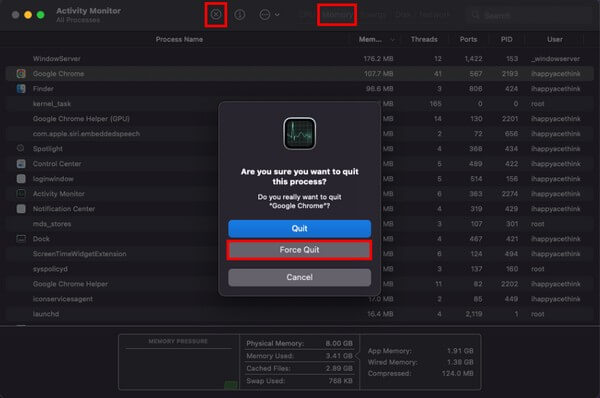Click the loginwindow row icon
Image resolution: width=600 pixels, height=398 pixels.
pyautogui.click(x=21, y=179)
